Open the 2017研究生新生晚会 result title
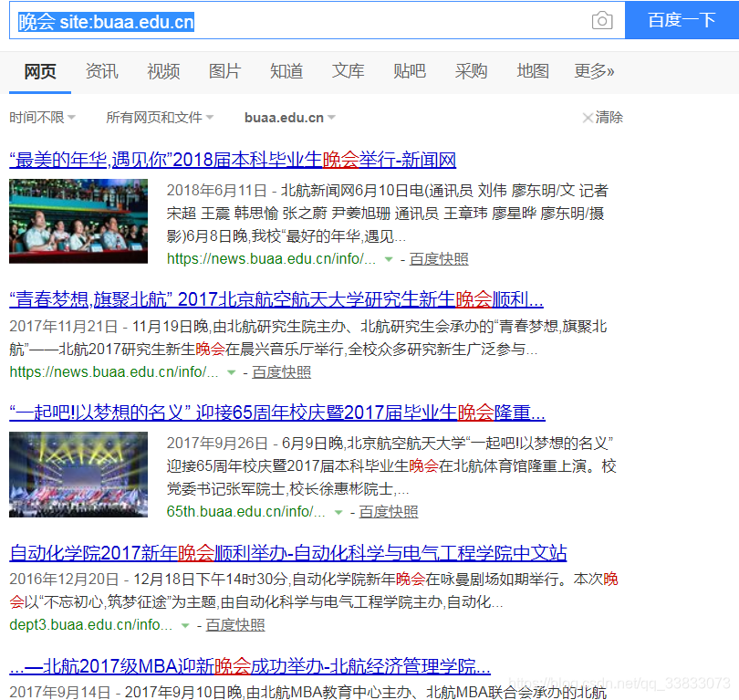This screenshot has height=700, width=739. click(276, 299)
